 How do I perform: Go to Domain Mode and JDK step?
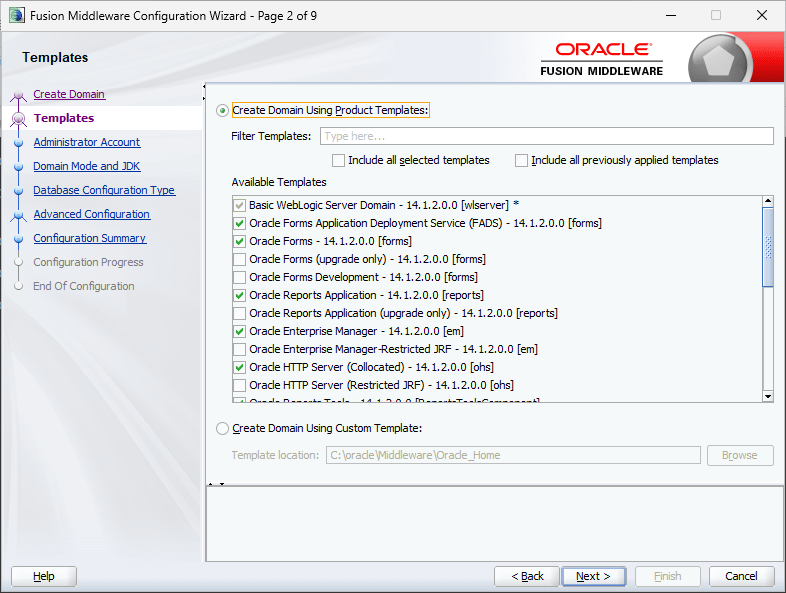pyautogui.click(x=87, y=166)
